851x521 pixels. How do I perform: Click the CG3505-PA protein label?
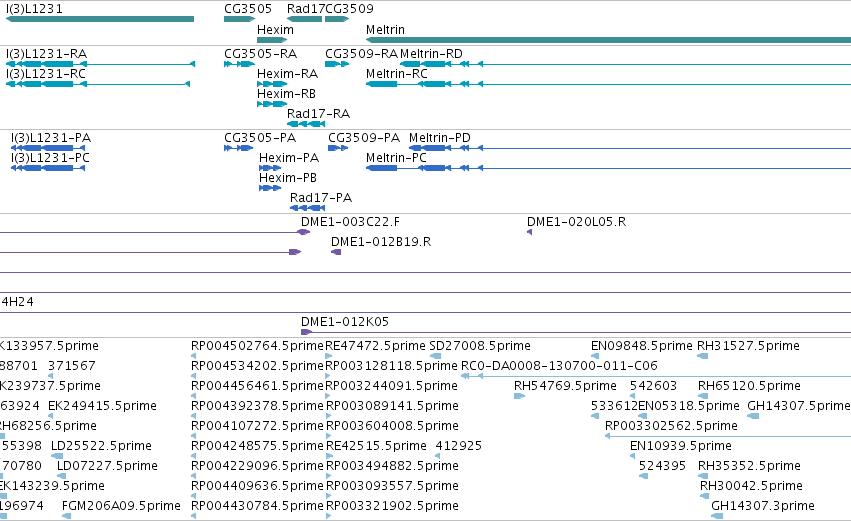coord(260,138)
